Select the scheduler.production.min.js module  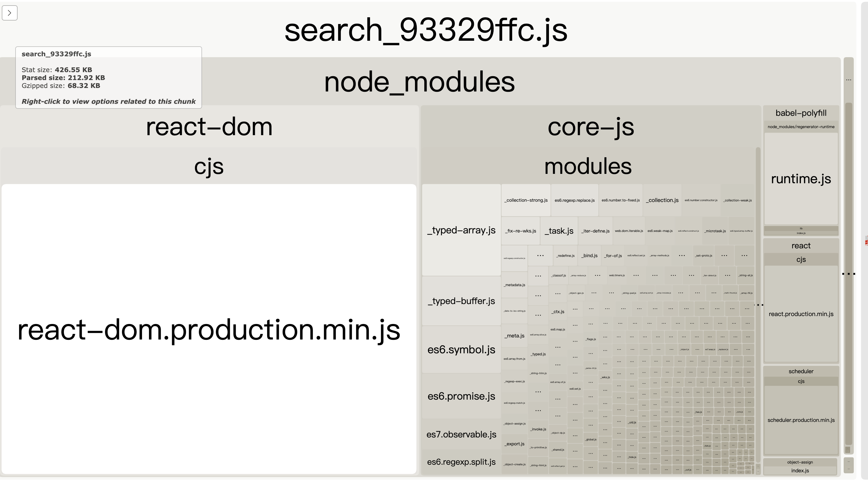(x=801, y=420)
